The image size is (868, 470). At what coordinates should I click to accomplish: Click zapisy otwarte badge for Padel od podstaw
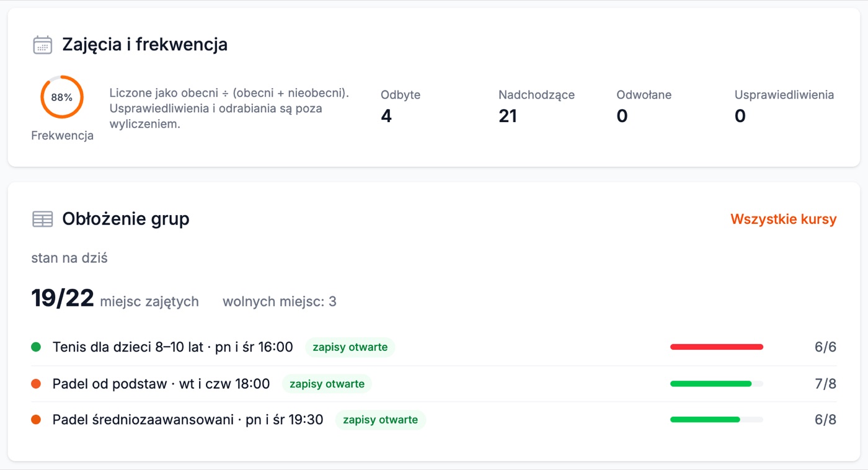pyautogui.click(x=327, y=384)
